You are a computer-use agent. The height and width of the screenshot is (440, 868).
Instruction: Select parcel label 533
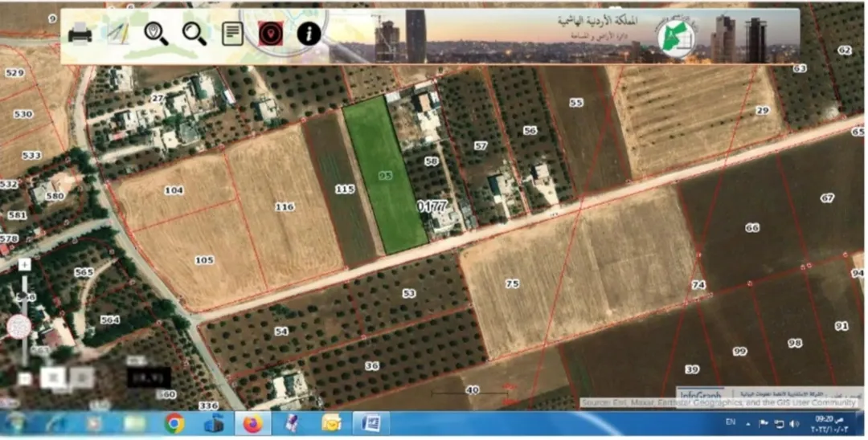pyautogui.click(x=31, y=155)
